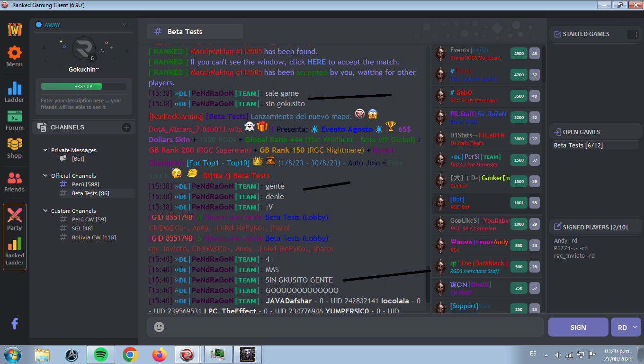Click user BR.Staff|Sir.RaZeN in list

tap(477, 114)
